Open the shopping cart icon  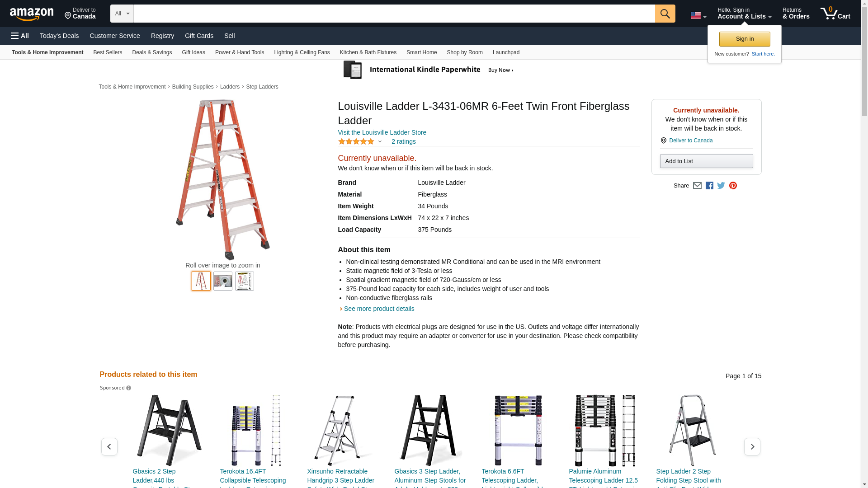click(x=835, y=14)
